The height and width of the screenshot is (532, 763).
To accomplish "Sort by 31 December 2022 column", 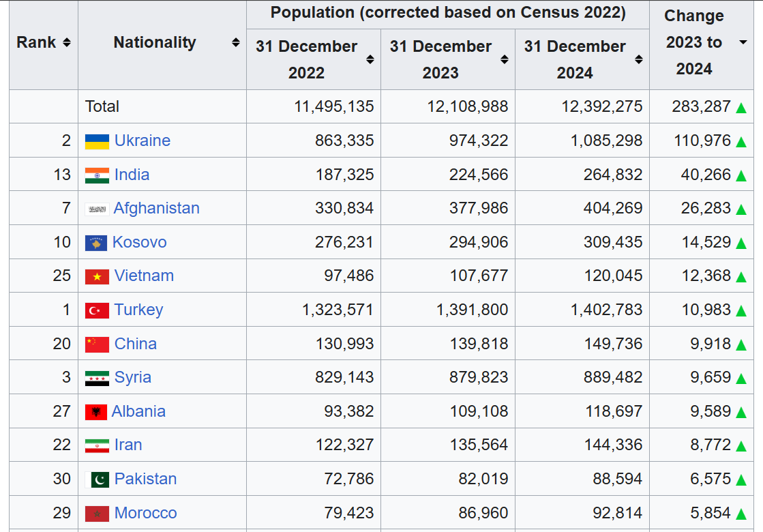I will [370, 59].
